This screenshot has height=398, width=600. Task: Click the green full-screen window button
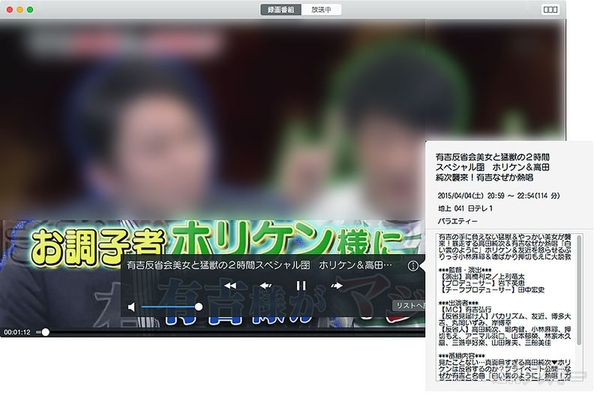pyautogui.click(x=30, y=10)
